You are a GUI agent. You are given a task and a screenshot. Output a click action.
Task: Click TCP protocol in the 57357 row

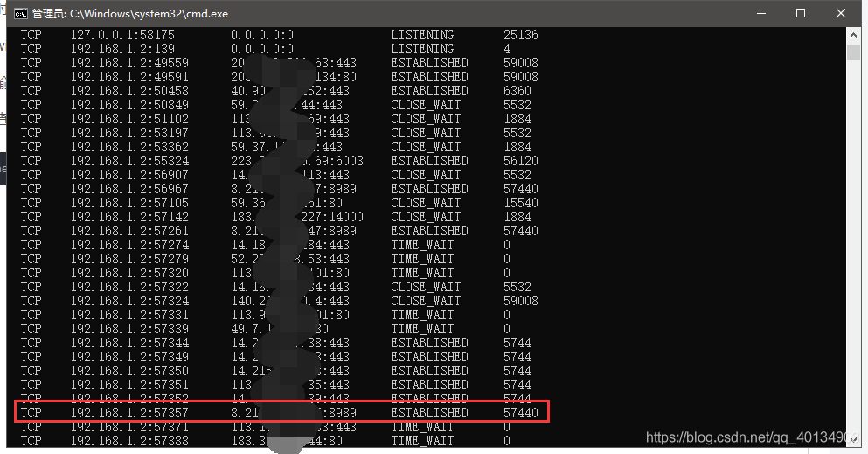31,413
